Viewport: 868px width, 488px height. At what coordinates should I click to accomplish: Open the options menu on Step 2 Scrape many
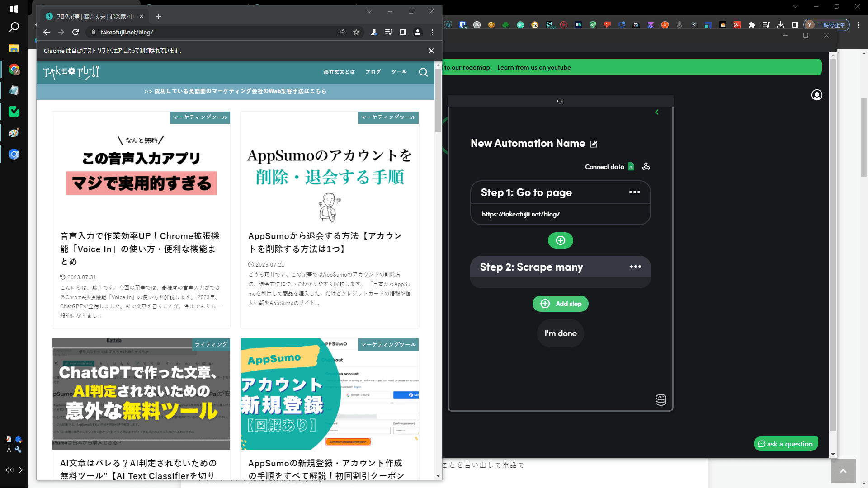click(635, 267)
